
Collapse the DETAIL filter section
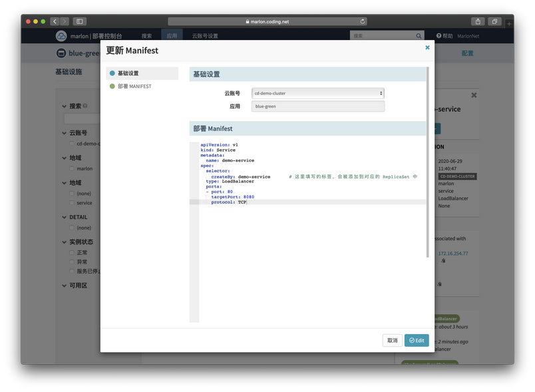pyautogui.click(x=65, y=218)
